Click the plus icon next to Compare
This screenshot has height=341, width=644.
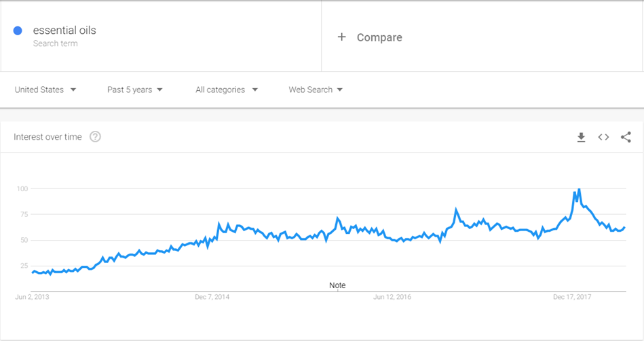[x=342, y=37]
